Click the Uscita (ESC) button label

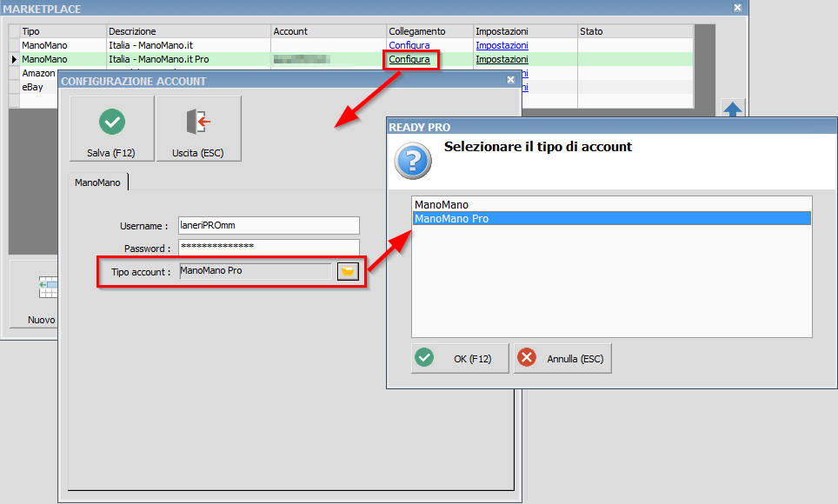197,153
